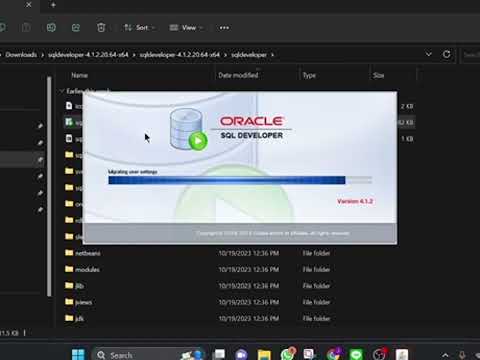
Task: Click the Delete trash can icon
Action: (101, 28)
